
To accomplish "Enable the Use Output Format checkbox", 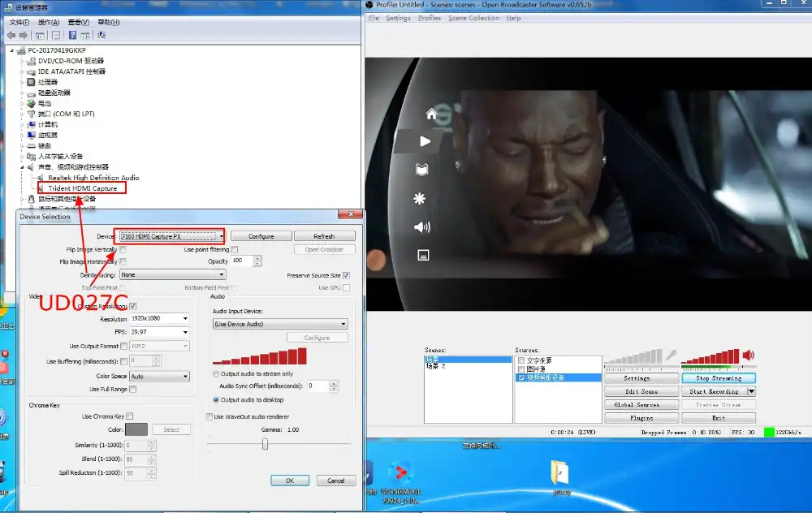I will pyautogui.click(x=123, y=346).
